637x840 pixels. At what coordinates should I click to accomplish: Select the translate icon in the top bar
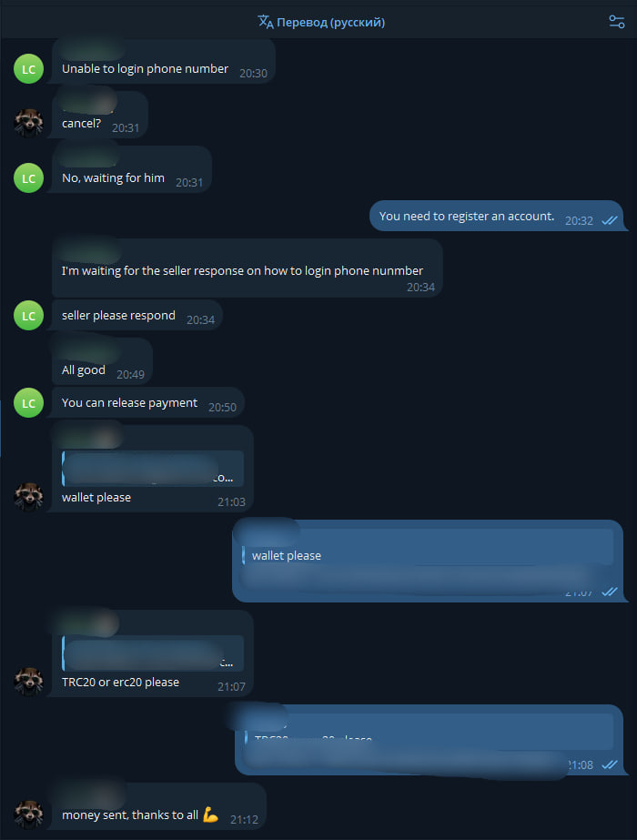click(x=263, y=22)
